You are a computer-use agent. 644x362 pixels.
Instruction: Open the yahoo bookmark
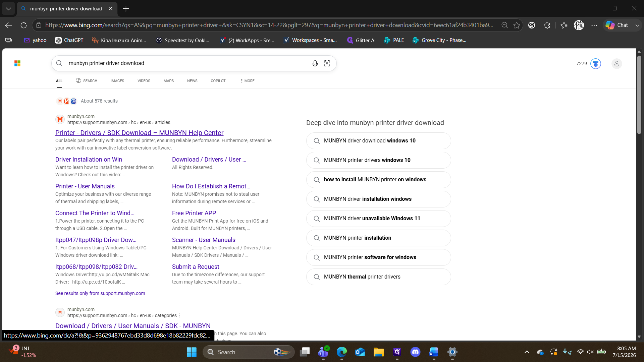[35, 40]
